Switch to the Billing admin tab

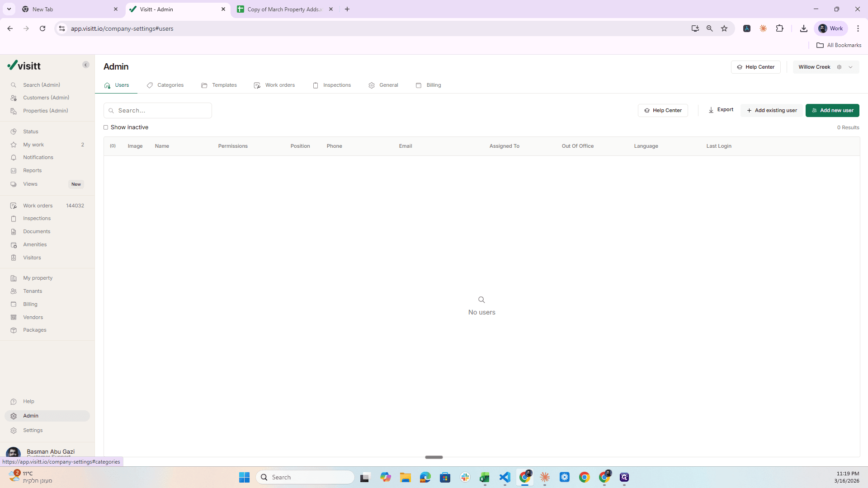[x=428, y=85]
